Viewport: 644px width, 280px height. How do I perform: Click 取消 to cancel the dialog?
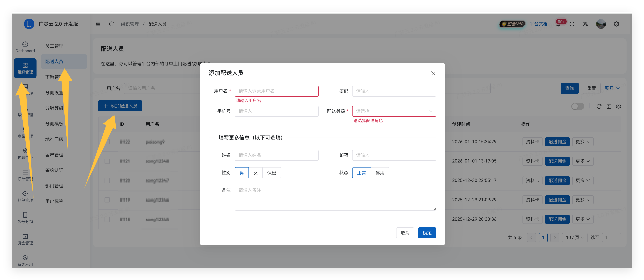405,233
